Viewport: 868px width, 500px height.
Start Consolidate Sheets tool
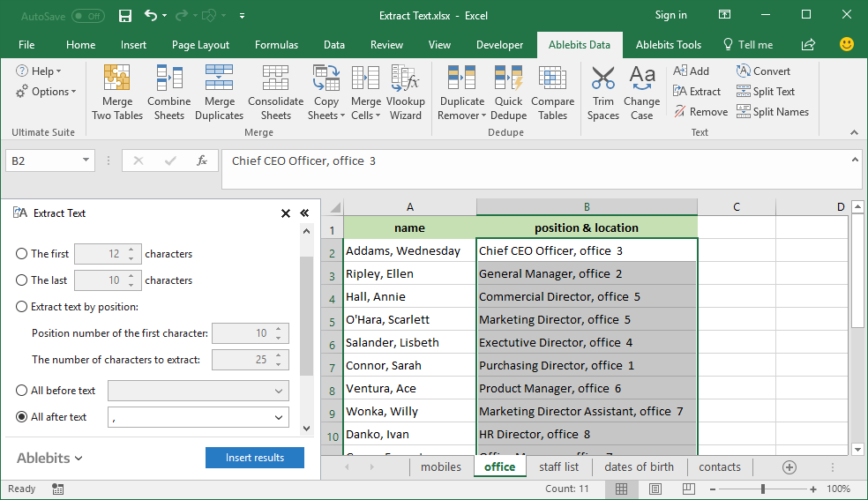[x=276, y=93]
